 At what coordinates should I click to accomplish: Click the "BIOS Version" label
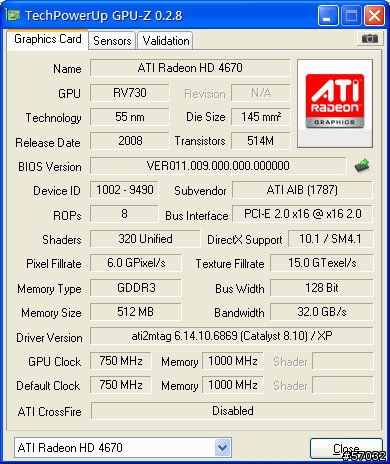pyautogui.click(x=50, y=166)
